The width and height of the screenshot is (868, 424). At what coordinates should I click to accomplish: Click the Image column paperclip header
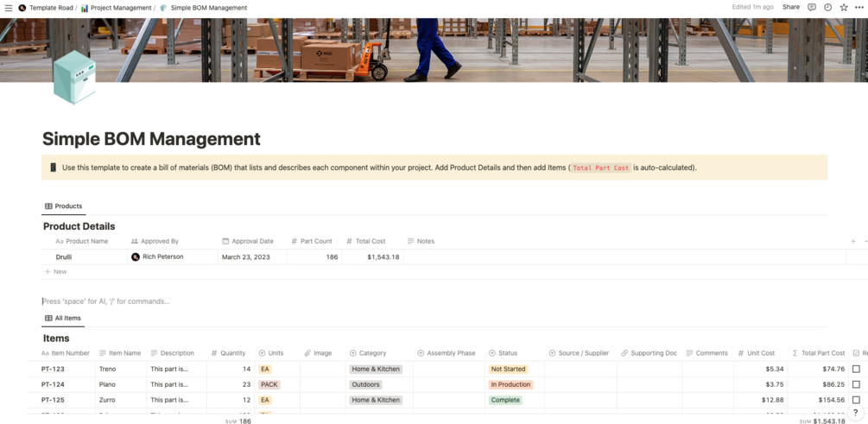(318, 353)
